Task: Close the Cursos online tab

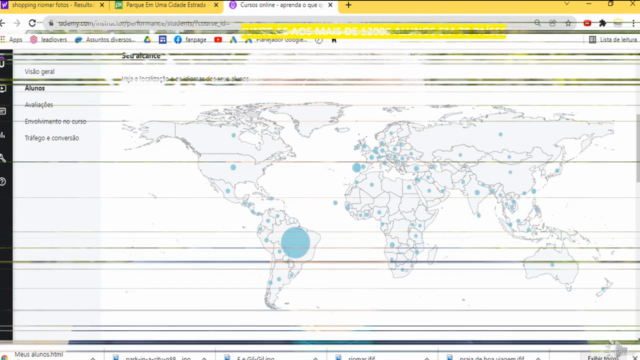Action: (x=330, y=5)
